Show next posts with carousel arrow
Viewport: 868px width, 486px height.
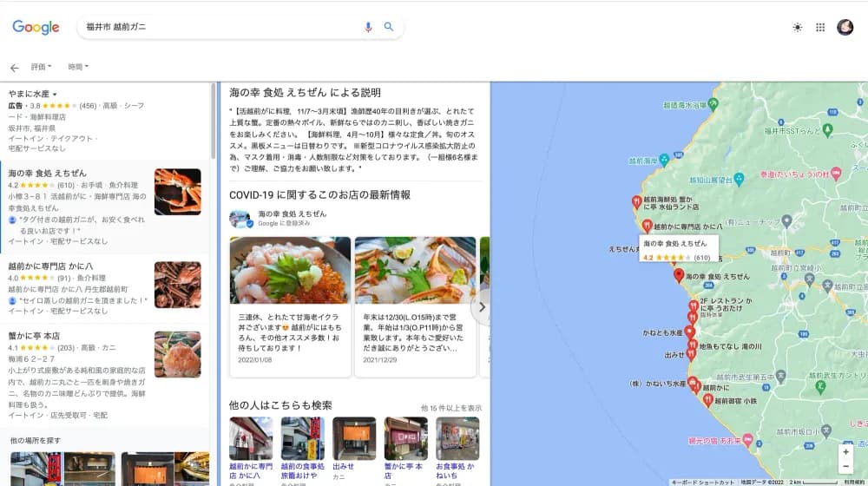482,307
